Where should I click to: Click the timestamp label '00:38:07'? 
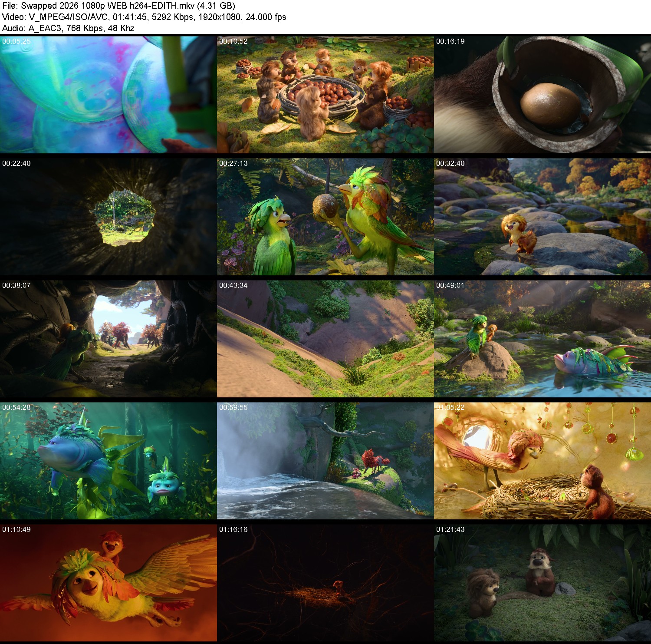[x=16, y=285]
